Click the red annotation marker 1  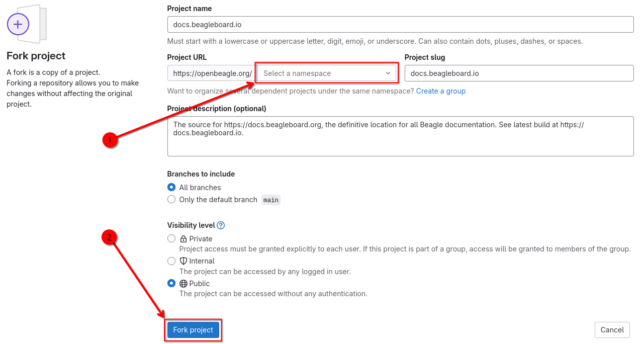[x=110, y=140]
